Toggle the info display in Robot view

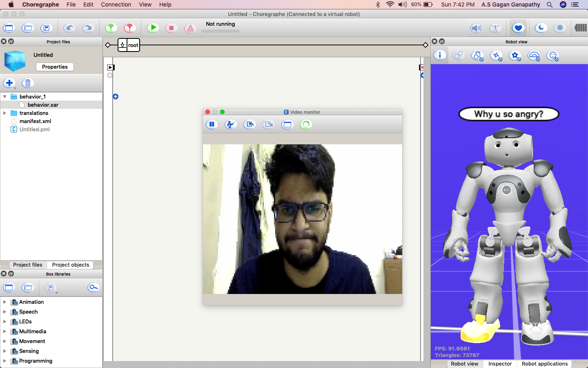point(440,55)
